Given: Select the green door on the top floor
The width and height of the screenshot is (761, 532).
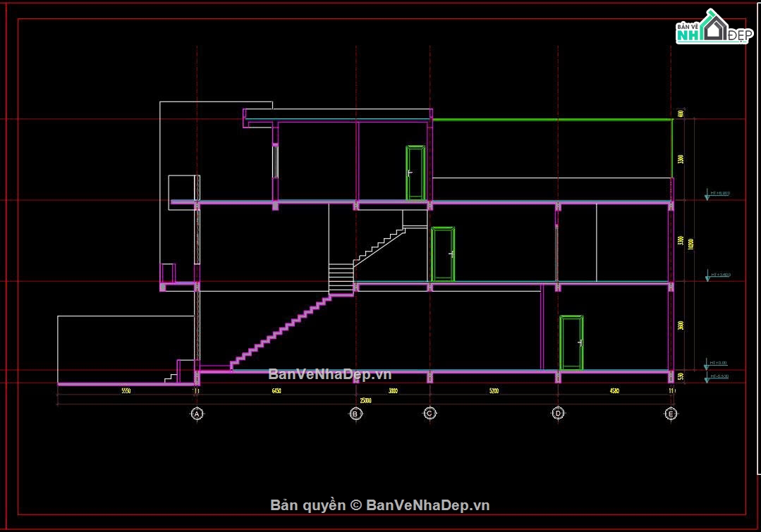Looking at the screenshot, I should tap(415, 173).
